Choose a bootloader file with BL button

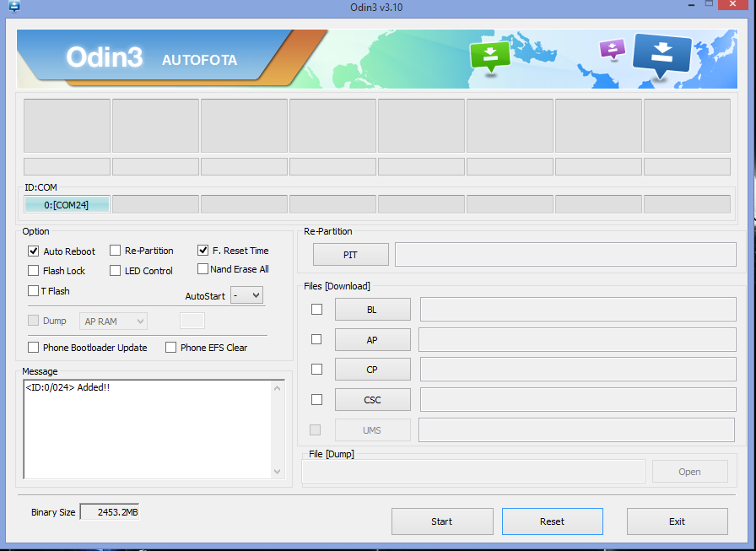[373, 310]
